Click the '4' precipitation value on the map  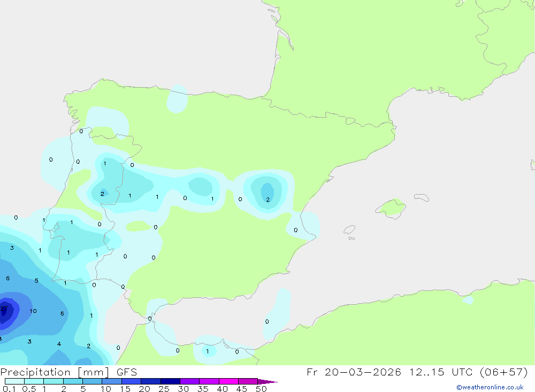click(59, 344)
